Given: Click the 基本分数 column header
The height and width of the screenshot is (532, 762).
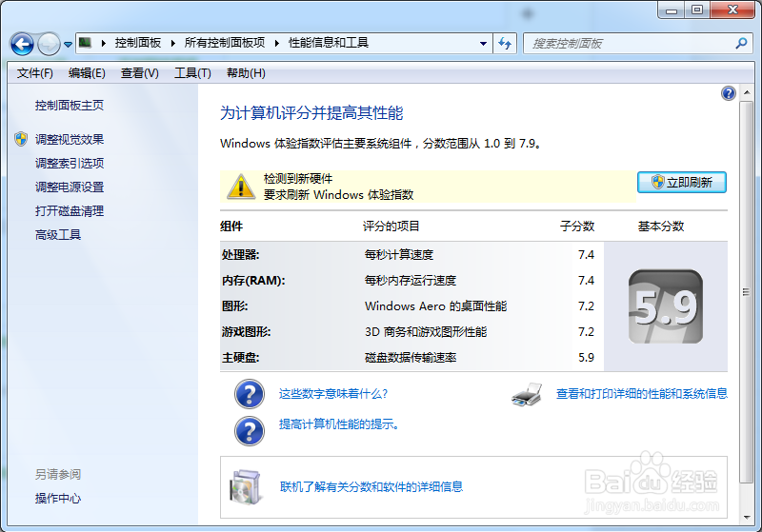Looking at the screenshot, I should pyautogui.click(x=661, y=227).
